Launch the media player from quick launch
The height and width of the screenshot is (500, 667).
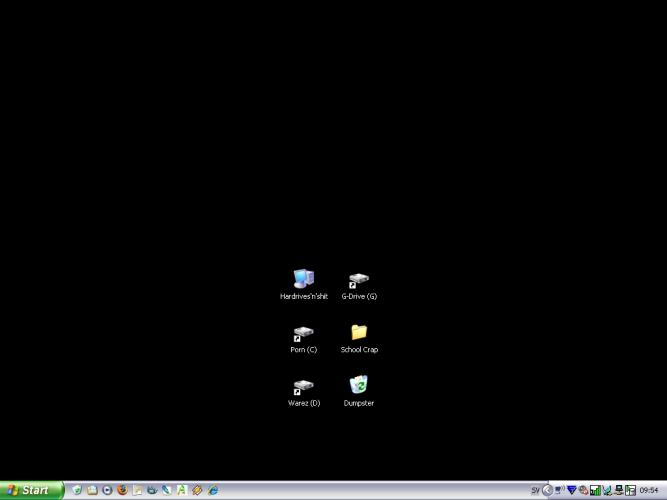tap(107, 490)
